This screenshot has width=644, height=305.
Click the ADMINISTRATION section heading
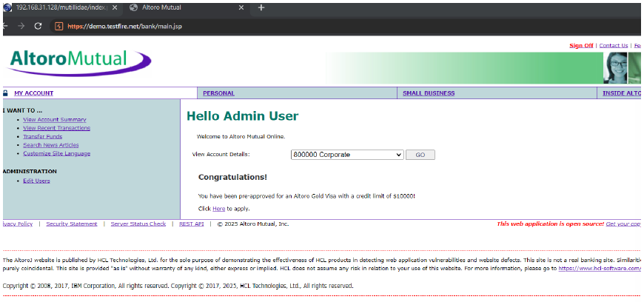[x=30, y=172]
